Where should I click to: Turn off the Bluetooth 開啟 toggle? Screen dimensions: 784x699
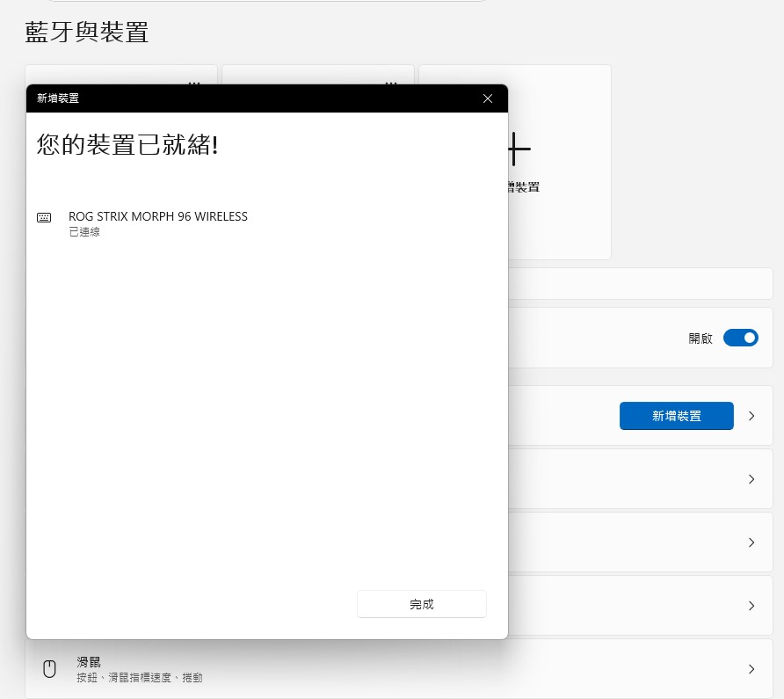coord(741,338)
